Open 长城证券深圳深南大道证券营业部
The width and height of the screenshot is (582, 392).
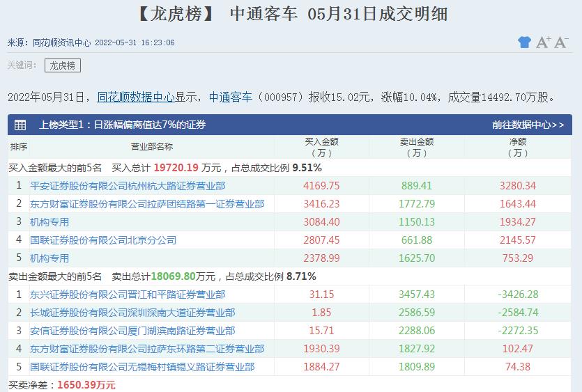click(132, 313)
